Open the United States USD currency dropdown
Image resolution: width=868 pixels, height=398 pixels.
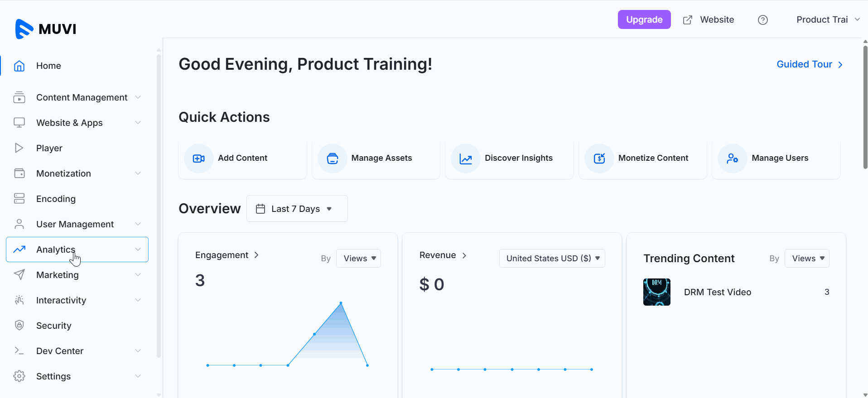552,259
